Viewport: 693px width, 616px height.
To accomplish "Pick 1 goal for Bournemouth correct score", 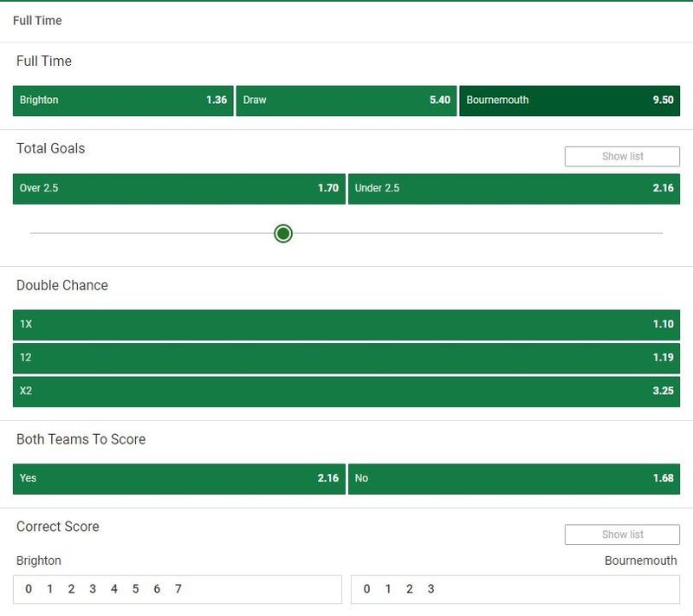I will coord(388,589).
